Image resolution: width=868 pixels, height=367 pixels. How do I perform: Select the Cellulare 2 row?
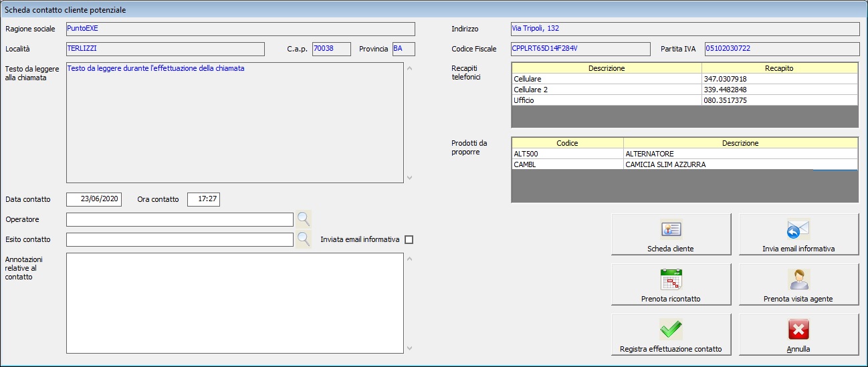685,90
